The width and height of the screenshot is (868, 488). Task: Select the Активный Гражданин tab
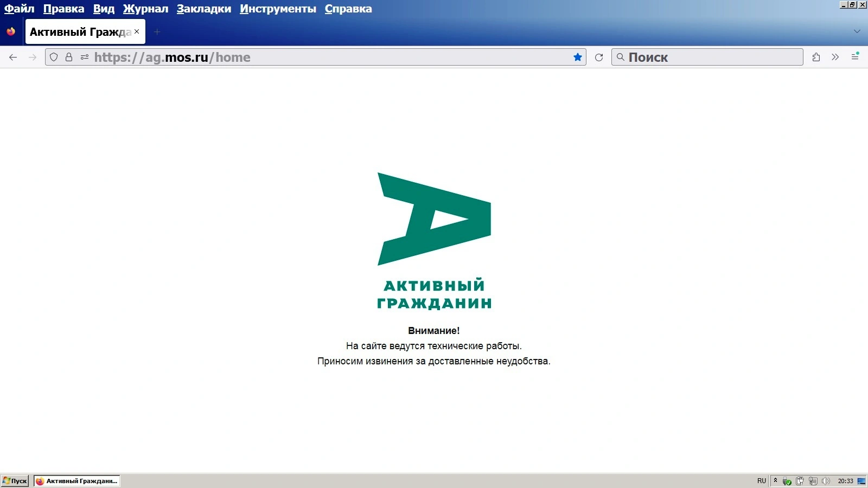click(85, 32)
